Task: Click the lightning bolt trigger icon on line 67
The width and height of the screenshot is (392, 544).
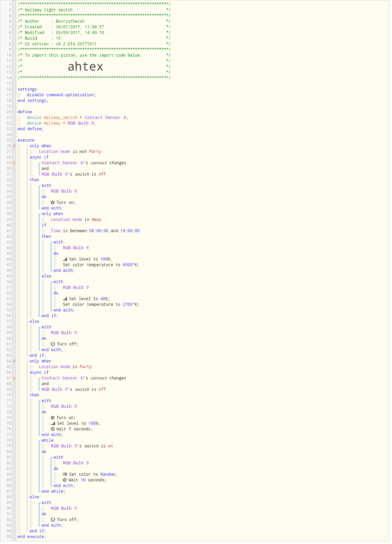Action: 14,378
